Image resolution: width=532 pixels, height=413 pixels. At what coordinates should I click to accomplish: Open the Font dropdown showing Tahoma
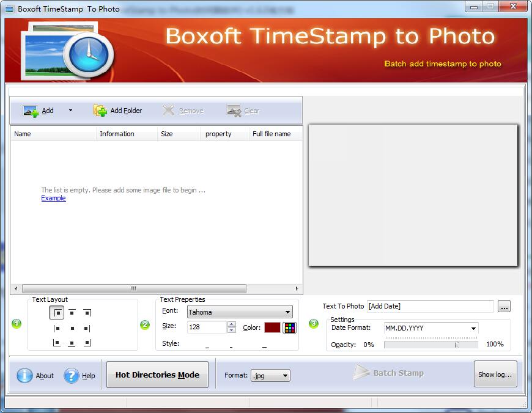point(240,312)
